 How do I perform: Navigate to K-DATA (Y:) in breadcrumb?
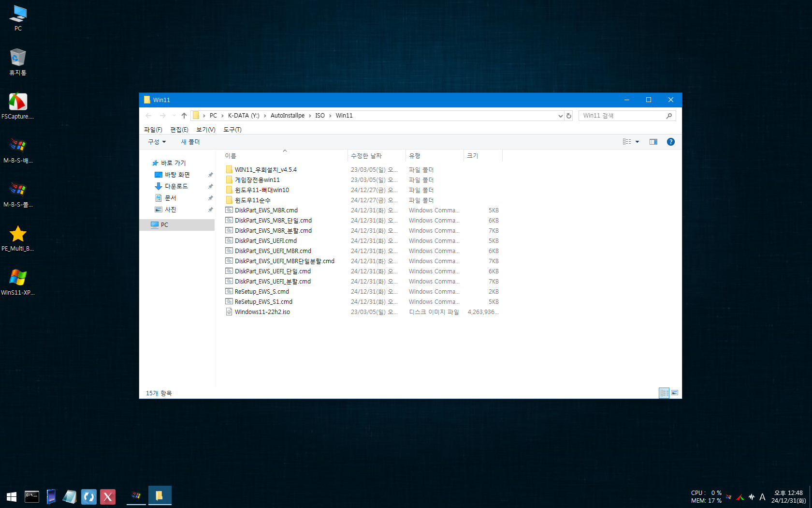[x=244, y=116]
